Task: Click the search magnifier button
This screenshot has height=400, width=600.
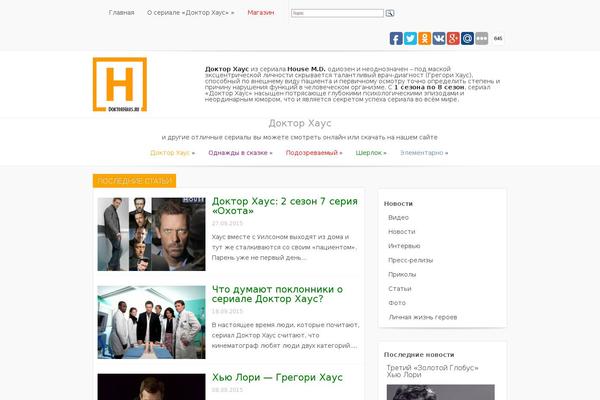Action: coord(390,13)
